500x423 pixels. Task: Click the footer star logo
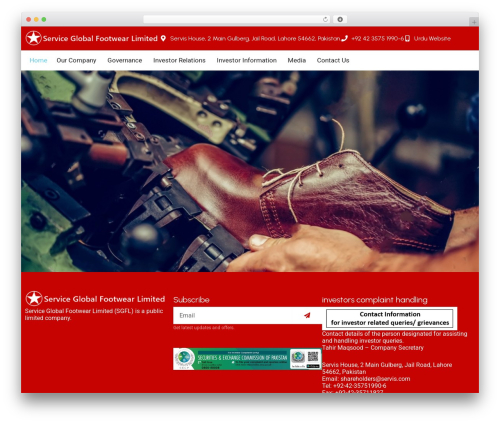[x=34, y=298]
